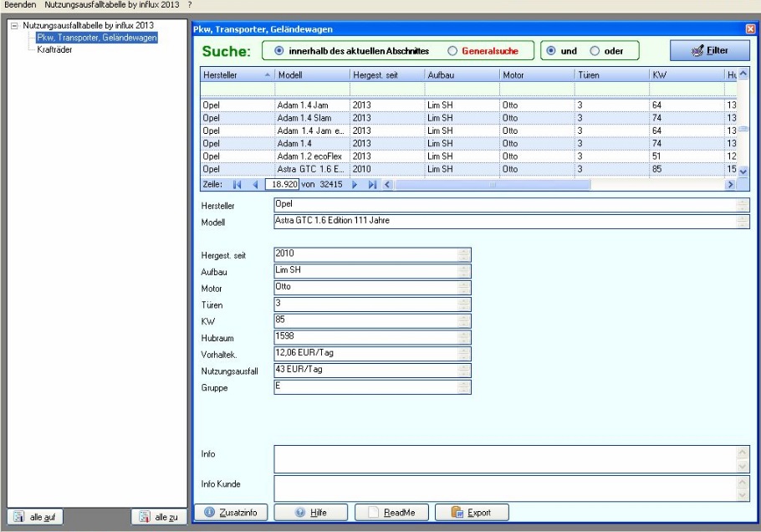The image size is (761, 532).
Task: Click the Aufbau field showing Lim SH
Action: [x=372, y=271]
